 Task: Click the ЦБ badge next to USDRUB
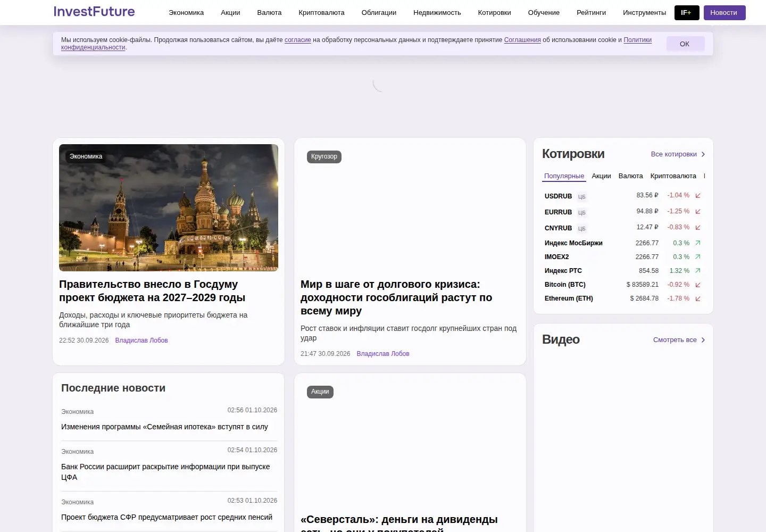click(582, 197)
